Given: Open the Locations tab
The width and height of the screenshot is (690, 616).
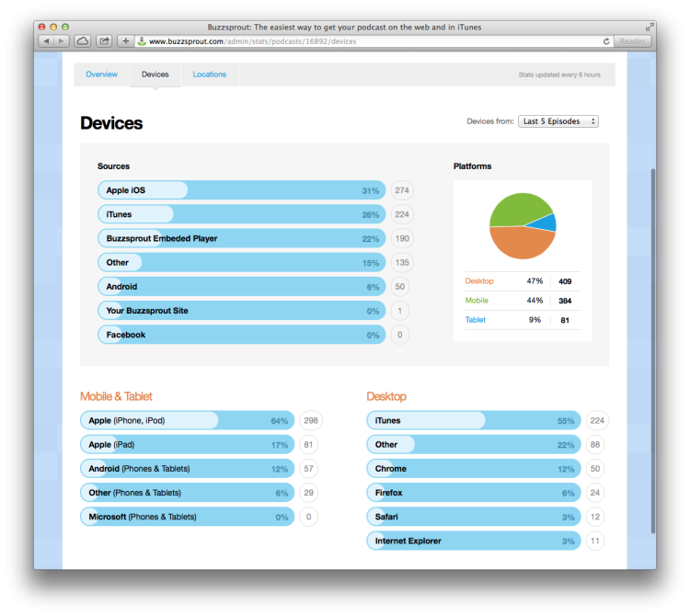Looking at the screenshot, I should [x=210, y=74].
